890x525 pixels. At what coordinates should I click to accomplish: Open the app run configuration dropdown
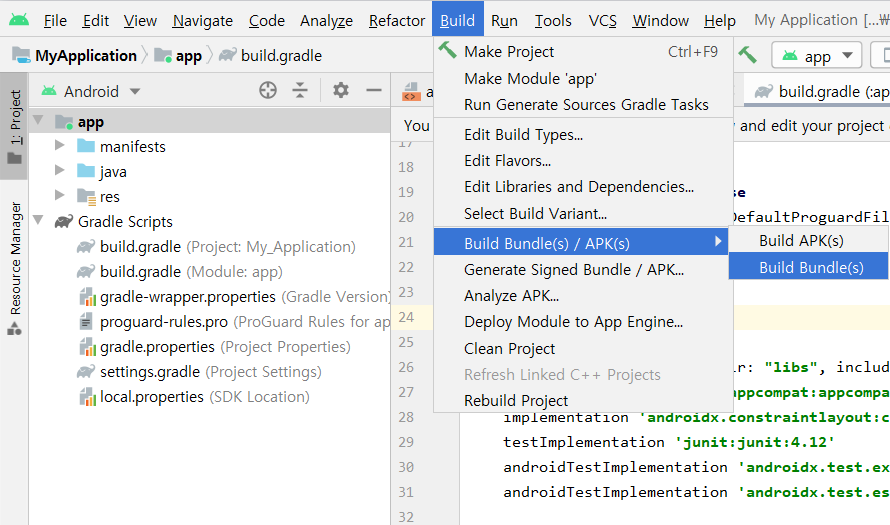point(816,56)
